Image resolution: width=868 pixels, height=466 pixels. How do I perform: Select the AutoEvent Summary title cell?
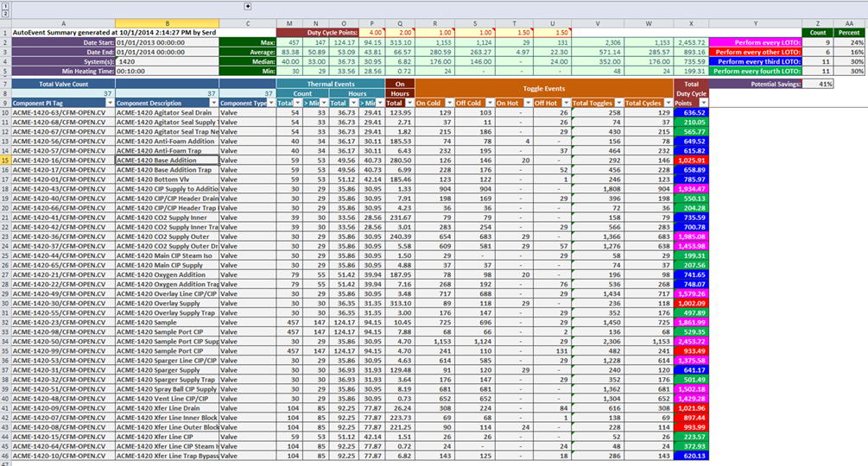pyautogui.click(x=114, y=33)
